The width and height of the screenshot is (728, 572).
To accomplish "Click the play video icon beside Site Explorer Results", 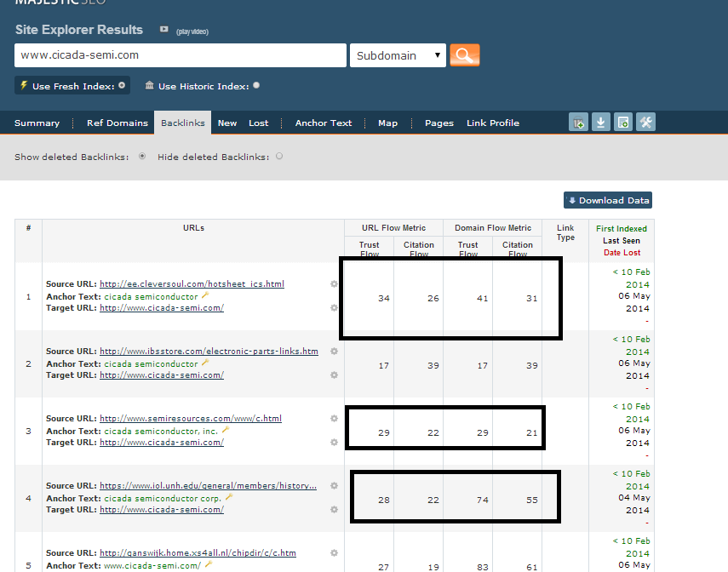I will 163,29.
